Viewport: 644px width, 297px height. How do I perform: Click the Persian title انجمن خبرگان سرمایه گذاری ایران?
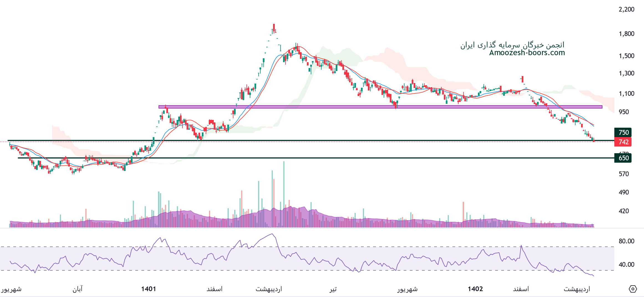pos(512,45)
